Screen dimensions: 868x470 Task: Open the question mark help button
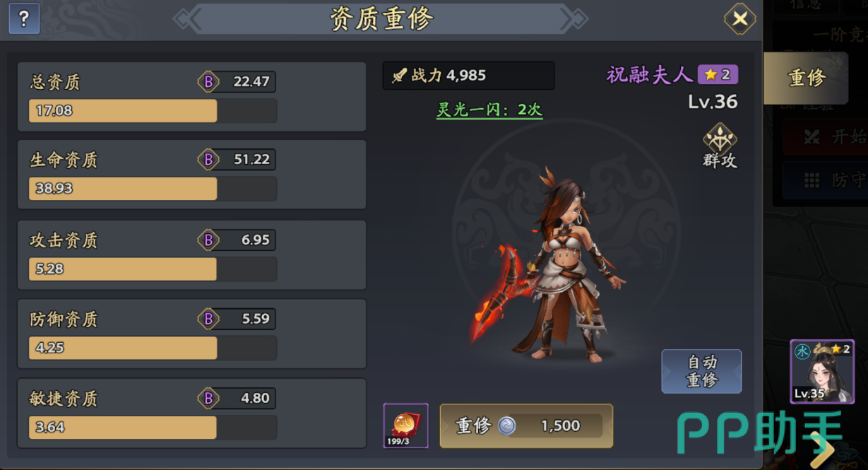tap(24, 19)
